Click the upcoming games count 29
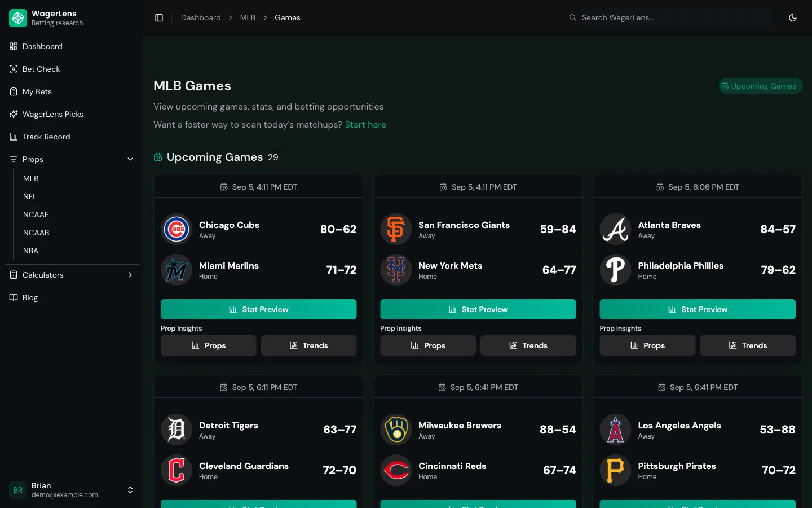Screen dimensions: 812x508 click(273, 157)
